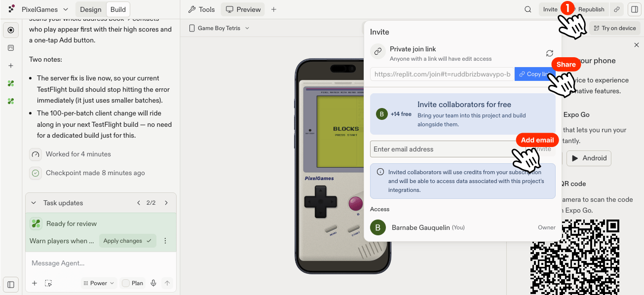Regenerate the join link with refresh icon
The image size is (644, 295).
pos(549,53)
